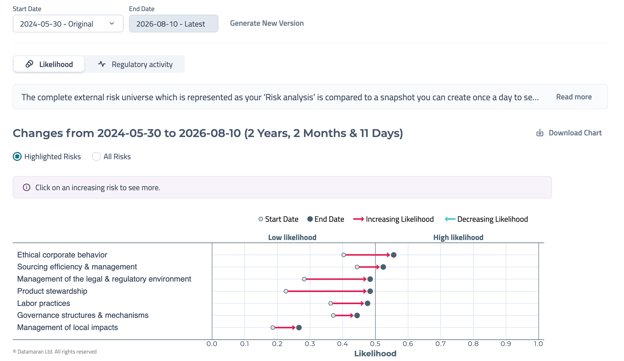Viewport: 624px width, 361px height.
Task: Click the Regulatory activity pulse icon
Action: [102, 64]
